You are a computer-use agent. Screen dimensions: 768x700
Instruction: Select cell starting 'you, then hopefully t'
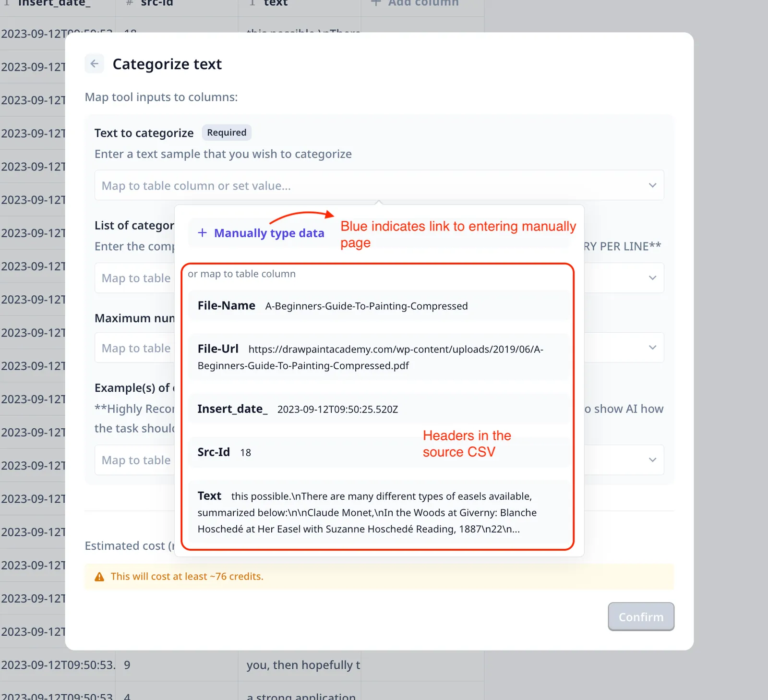click(300, 665)
